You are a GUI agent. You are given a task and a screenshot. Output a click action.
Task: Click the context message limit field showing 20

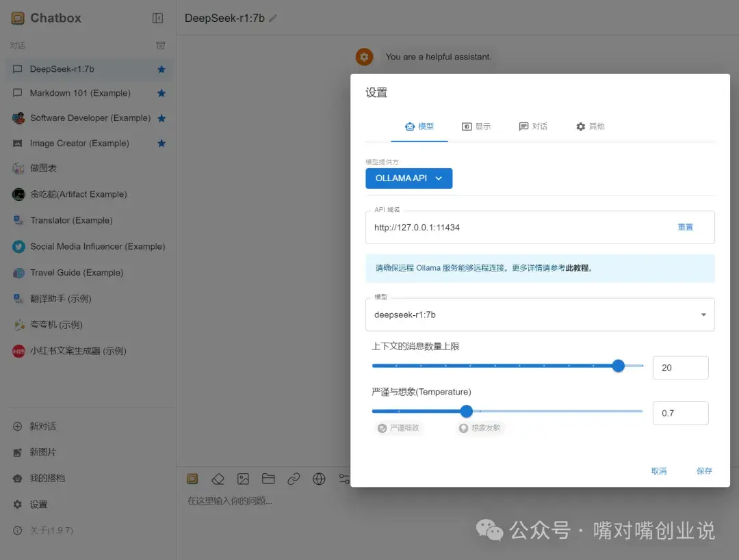tap(681, 368)
